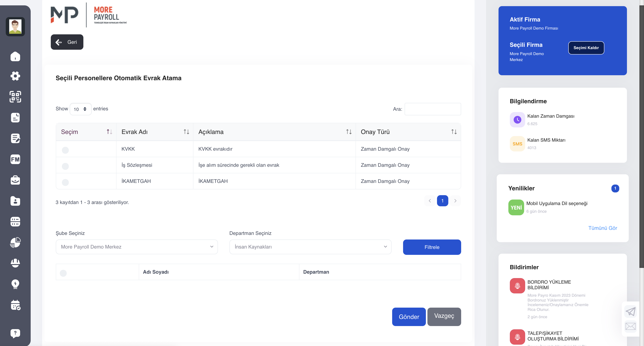Click the BORDRO YÜKLEME BİLDİRİMİ title
The height and width of the screenshot is (346, 644).
coord(549,285)
